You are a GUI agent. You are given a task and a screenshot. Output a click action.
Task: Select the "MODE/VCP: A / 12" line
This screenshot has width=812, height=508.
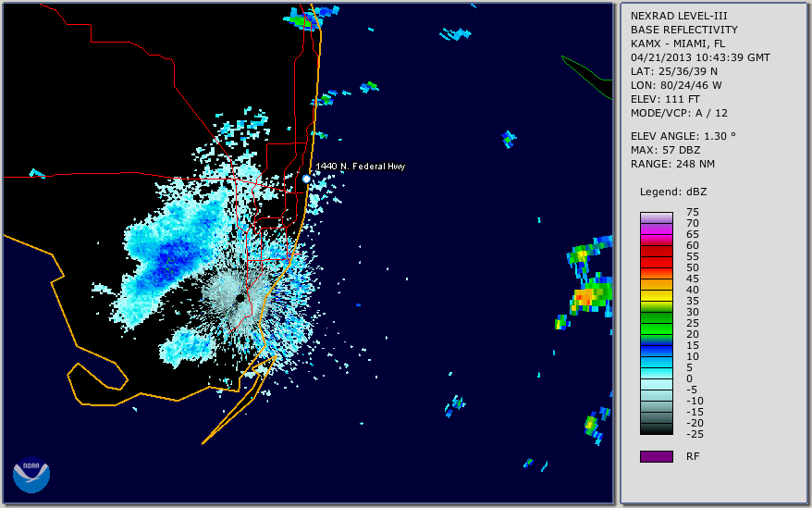coord(679,113)
